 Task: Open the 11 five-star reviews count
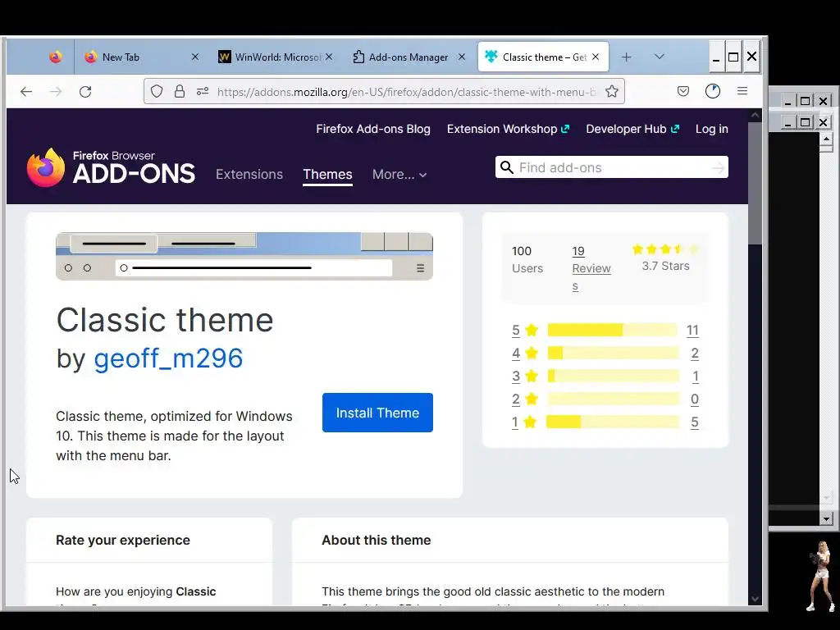click(692, 330)
